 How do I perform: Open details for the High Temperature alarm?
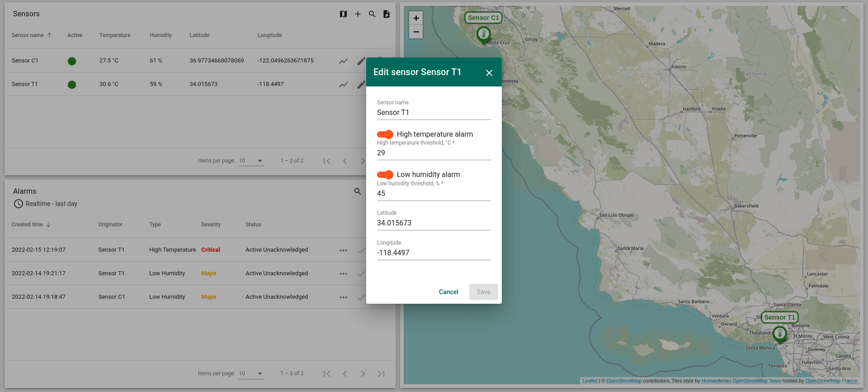click(344, 250)
